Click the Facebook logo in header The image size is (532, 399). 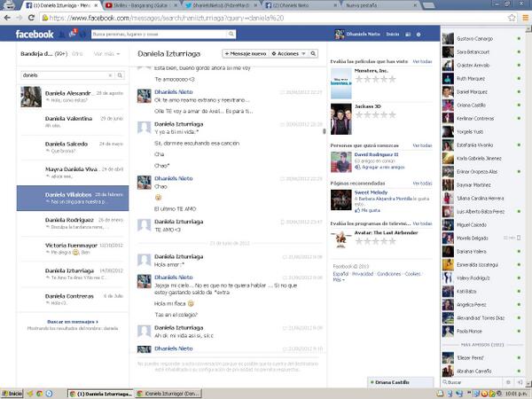click(x=35, y=35)
